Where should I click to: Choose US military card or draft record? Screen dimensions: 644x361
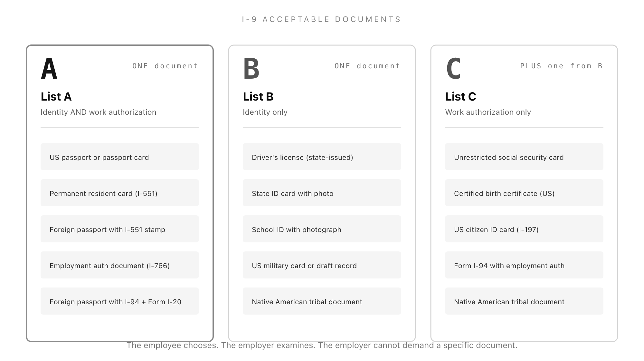(322, 265)
